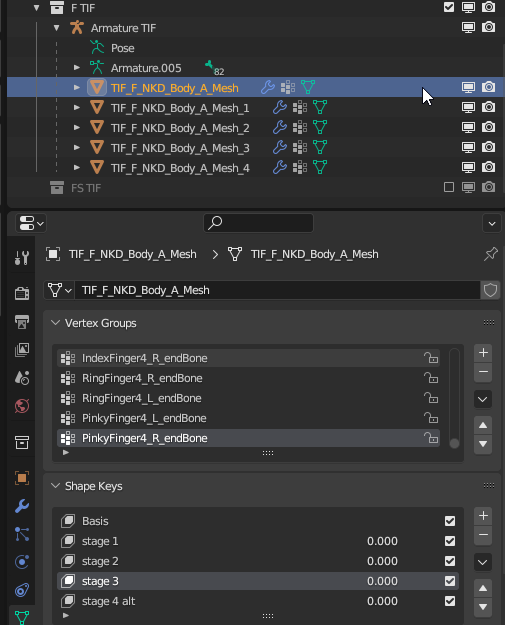Open the Object Data mesh properties tab
Screen dimensions: 505x625
[x=22, y=617]
